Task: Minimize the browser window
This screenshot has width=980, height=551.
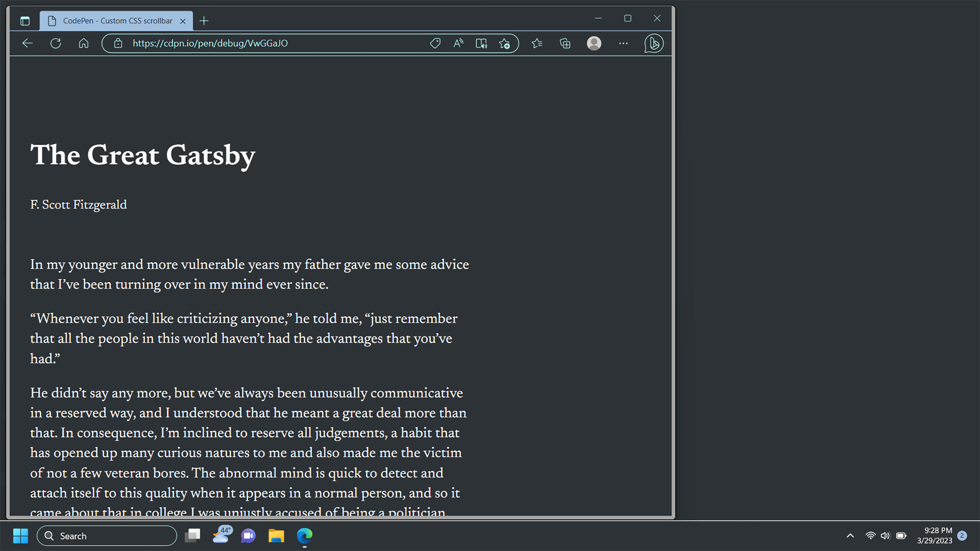Action: [x=598, y=18]
